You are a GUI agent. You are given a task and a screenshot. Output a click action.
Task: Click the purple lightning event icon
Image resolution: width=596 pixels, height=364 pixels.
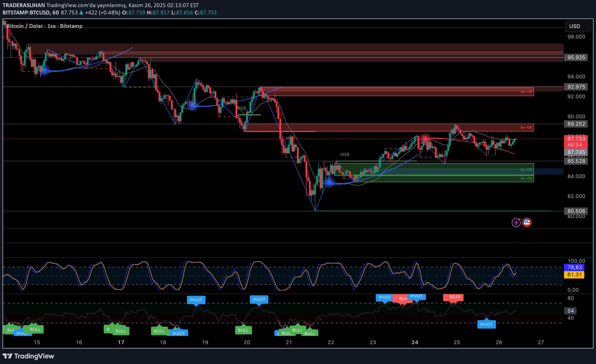[x=516, y=222]
